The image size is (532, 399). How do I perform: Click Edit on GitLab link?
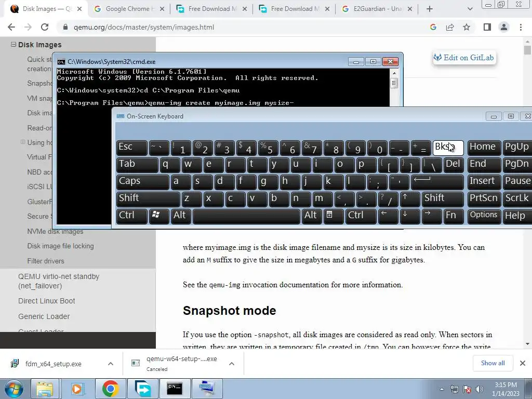(464, 58)
